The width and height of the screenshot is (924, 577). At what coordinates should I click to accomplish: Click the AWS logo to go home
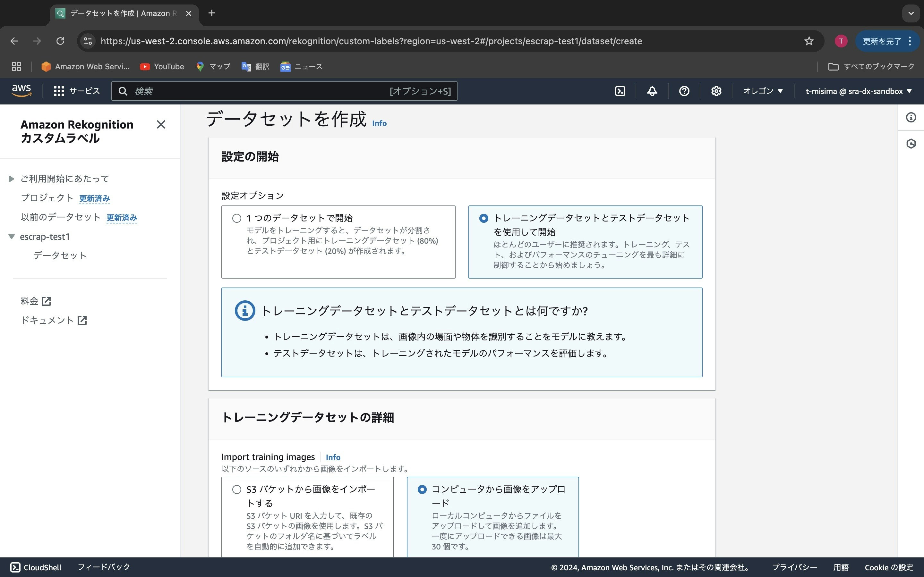tap(21, 91)
